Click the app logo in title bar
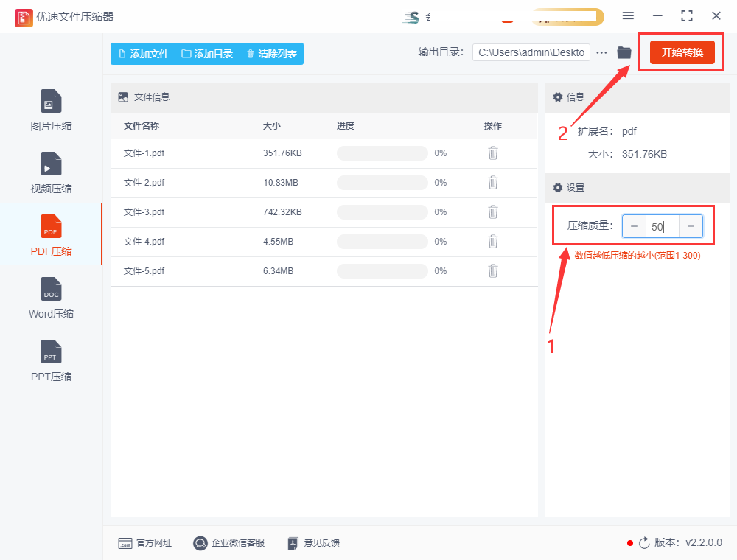 24,18
